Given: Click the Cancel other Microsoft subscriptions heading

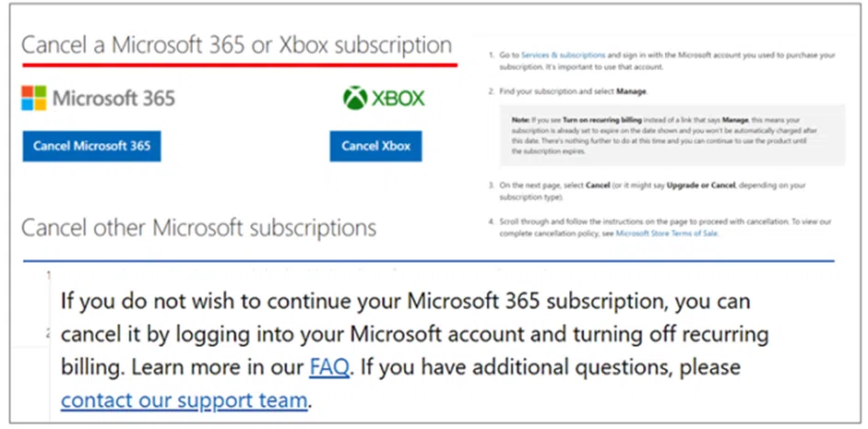Looking at the screenshot, I should click(x=198, y=227).
